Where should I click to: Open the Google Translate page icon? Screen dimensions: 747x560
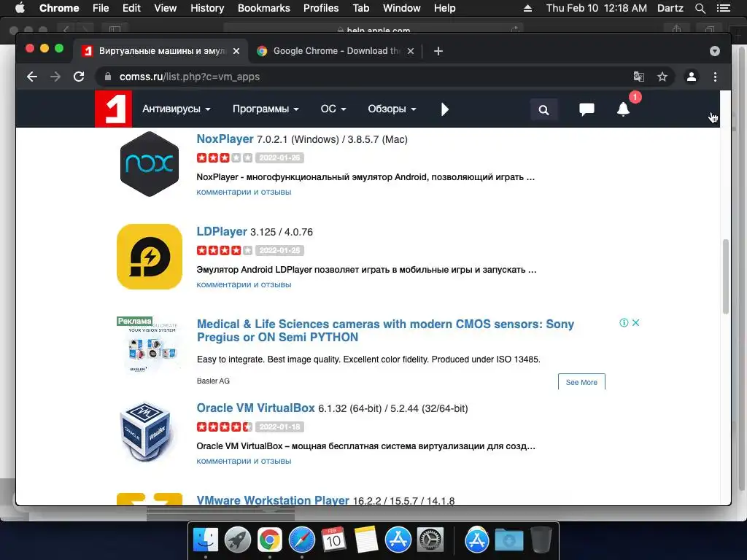tap(639, 77)
